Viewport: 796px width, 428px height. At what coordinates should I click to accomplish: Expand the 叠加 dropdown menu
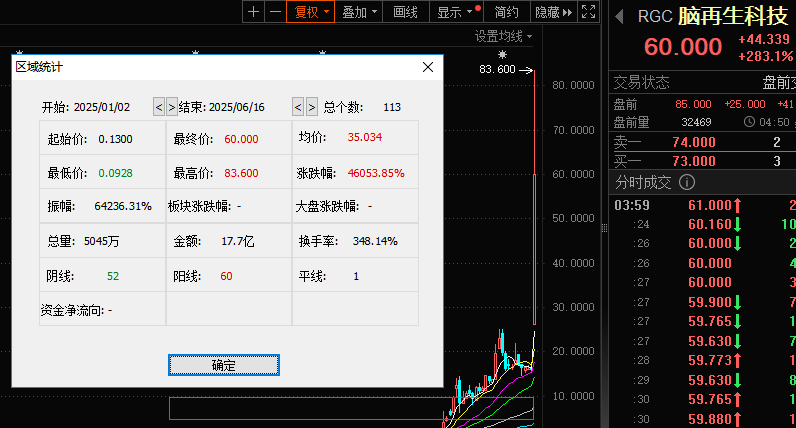point(360,12)
